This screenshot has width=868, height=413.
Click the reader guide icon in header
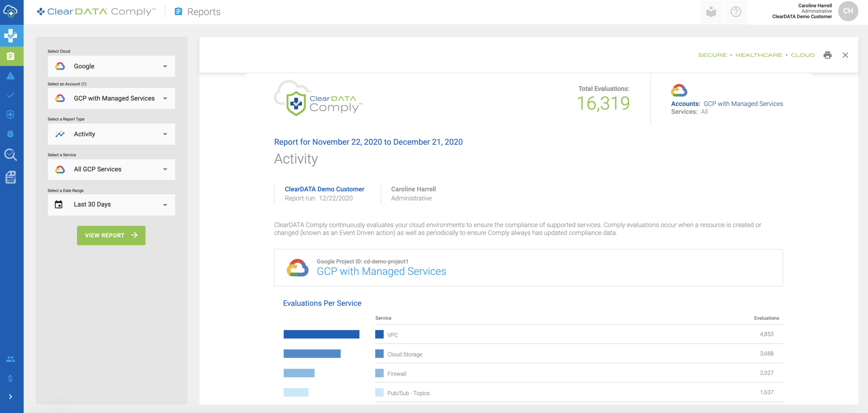(711, 12)
